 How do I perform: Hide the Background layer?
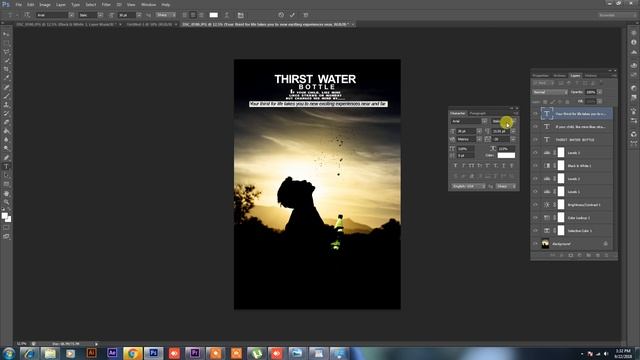535,244
